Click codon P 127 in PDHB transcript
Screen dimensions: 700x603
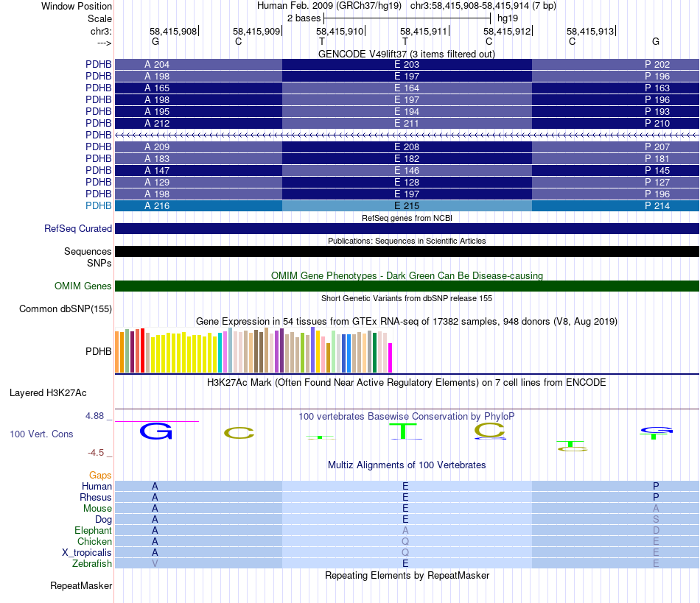click(x=657, y=182)
